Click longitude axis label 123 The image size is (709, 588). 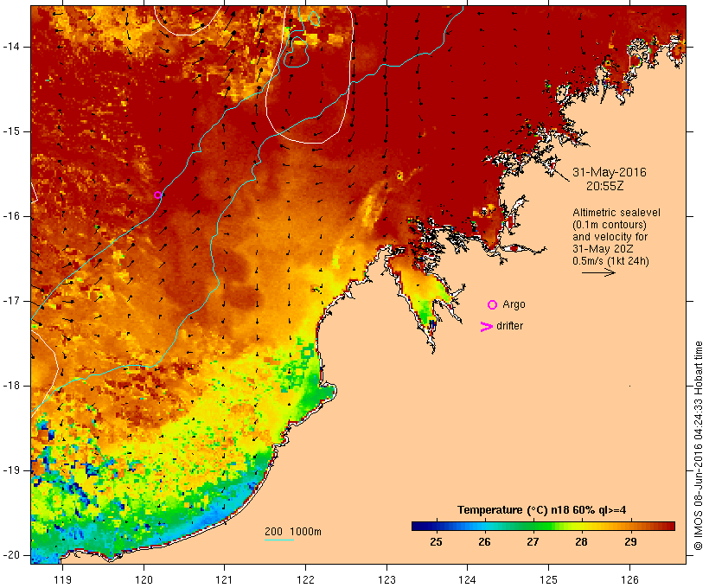click(x=386, y=579)
